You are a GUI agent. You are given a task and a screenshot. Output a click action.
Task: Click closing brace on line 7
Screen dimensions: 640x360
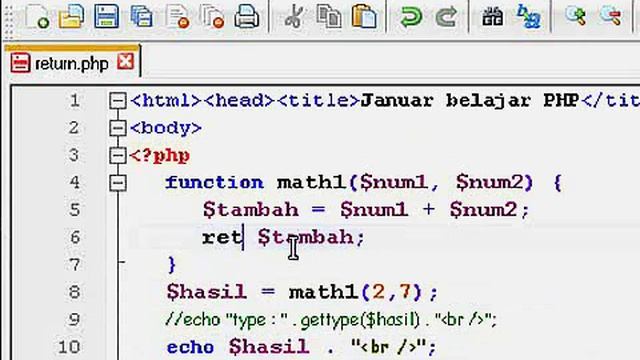172,265
